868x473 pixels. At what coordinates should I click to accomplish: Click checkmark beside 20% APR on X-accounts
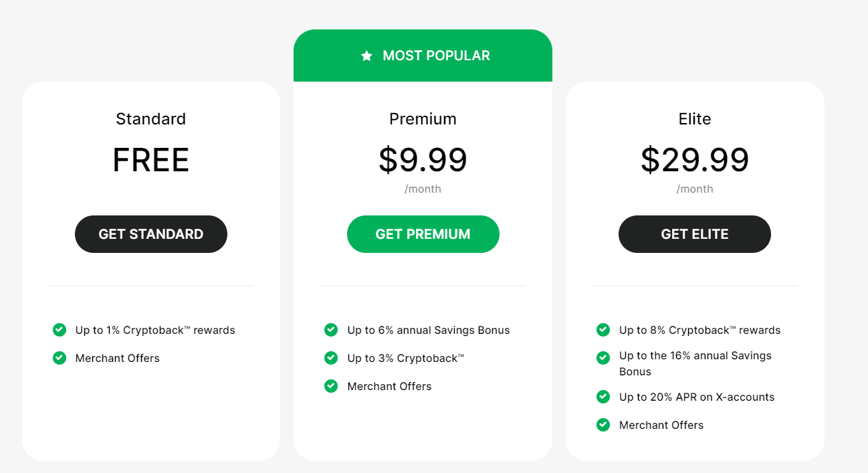pos(603,397)
